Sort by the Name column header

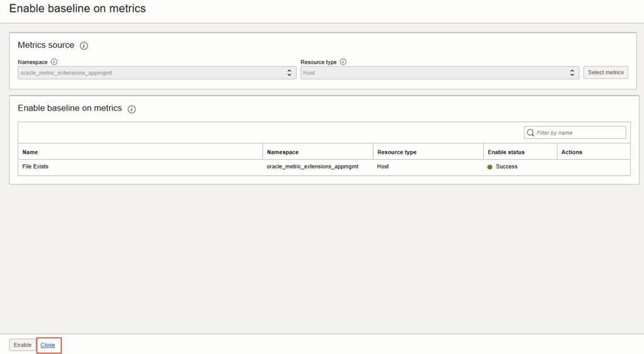click(30, 152)
